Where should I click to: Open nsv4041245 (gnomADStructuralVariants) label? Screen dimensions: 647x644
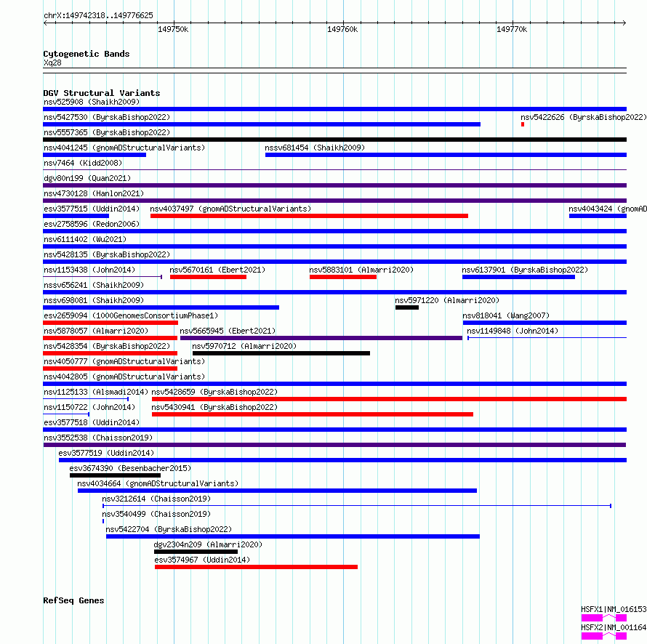pyautogui.click(x=124, y=148)
